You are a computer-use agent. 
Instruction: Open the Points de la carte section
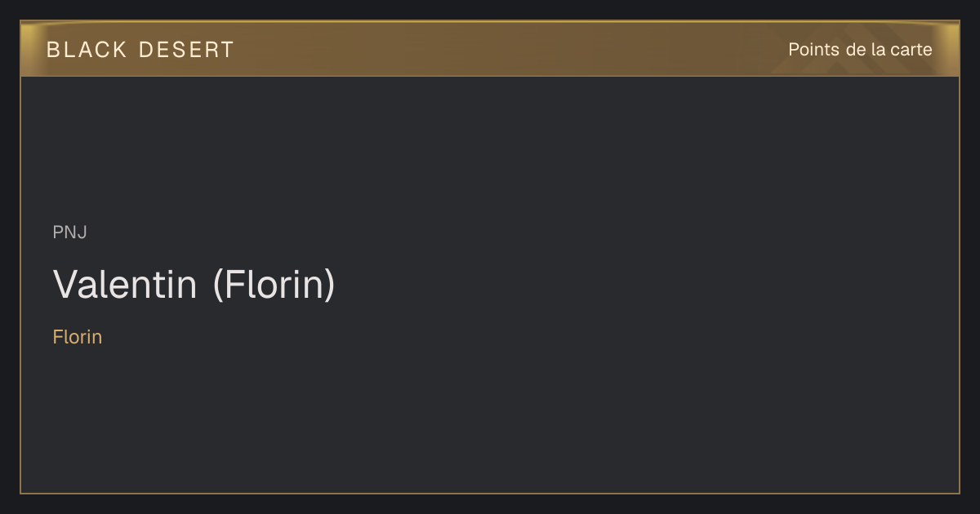click(860, 50)
